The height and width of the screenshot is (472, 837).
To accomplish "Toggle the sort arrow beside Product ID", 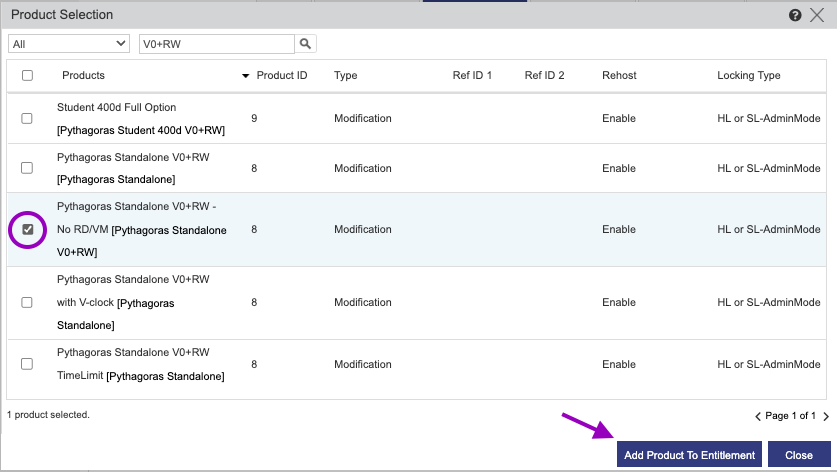I will tap(246, 76).
